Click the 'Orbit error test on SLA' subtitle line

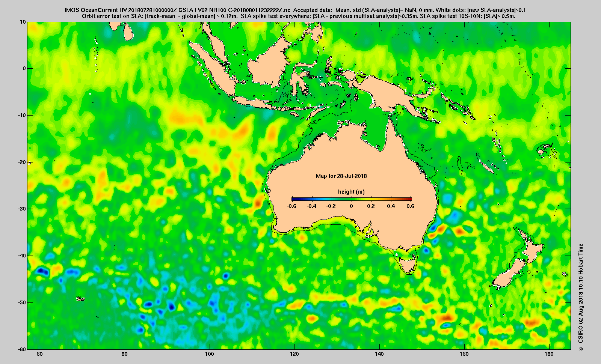coord(299,16)
